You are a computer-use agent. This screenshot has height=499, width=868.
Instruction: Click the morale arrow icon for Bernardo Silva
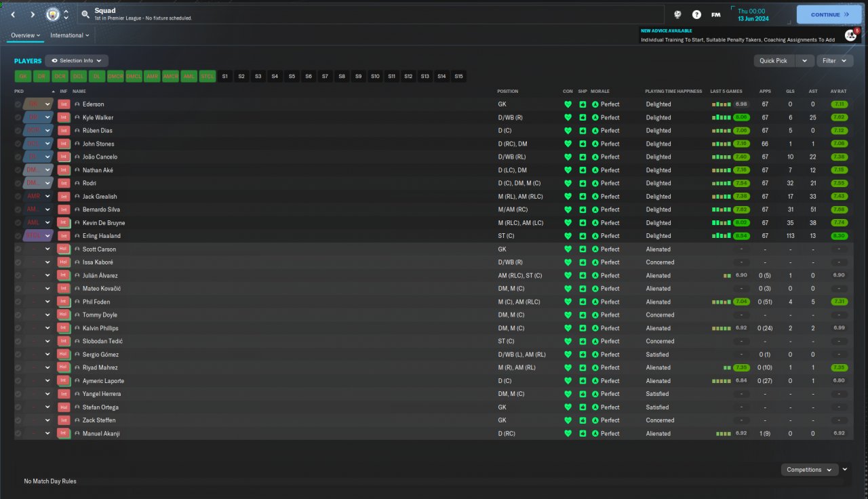[x=595, y=209]
